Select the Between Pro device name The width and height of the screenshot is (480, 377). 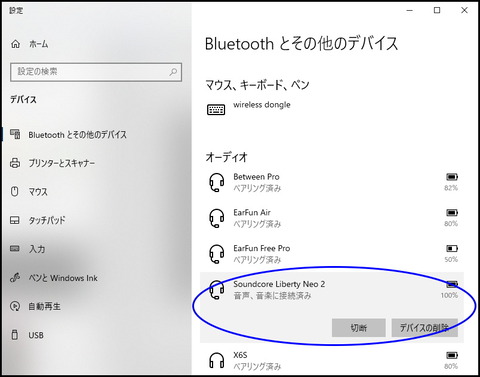[x=256, y=177]
